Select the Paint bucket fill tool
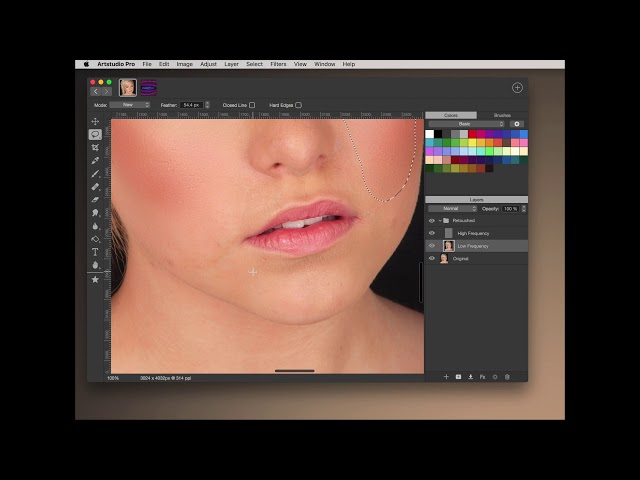The image size is (640, 480). point(95,239)
